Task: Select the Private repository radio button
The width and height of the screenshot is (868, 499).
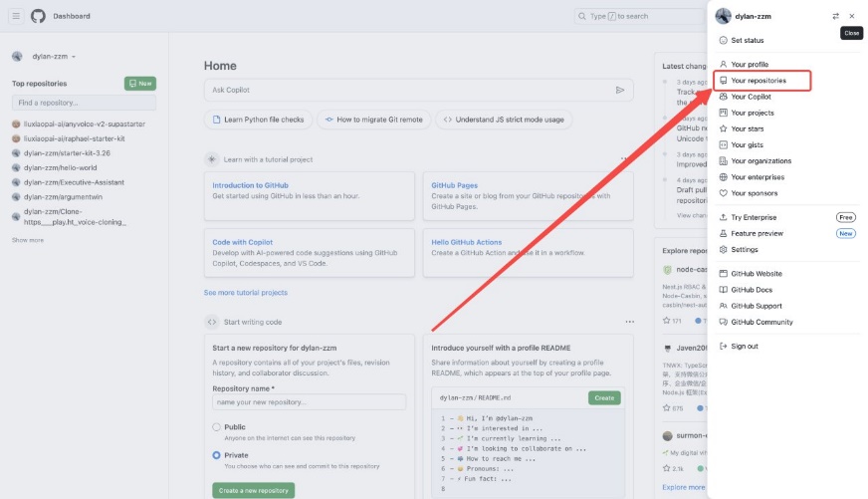Action: point(217,455)
